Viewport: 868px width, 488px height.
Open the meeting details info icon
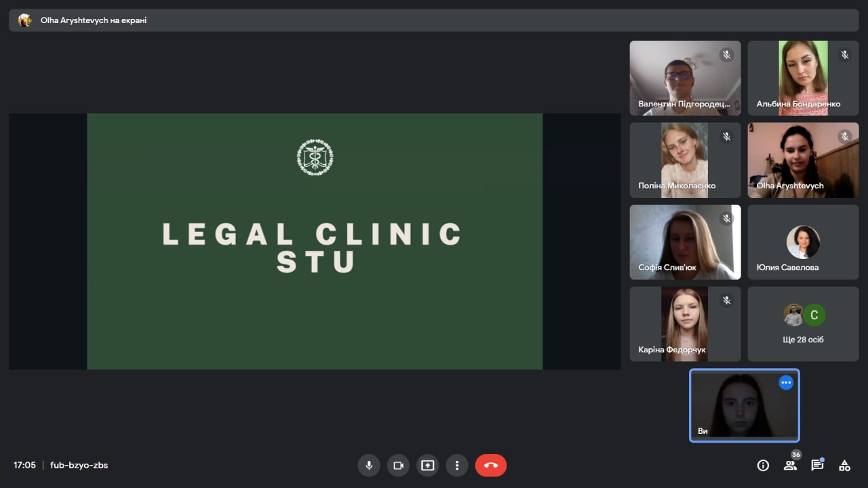point(763,466)
